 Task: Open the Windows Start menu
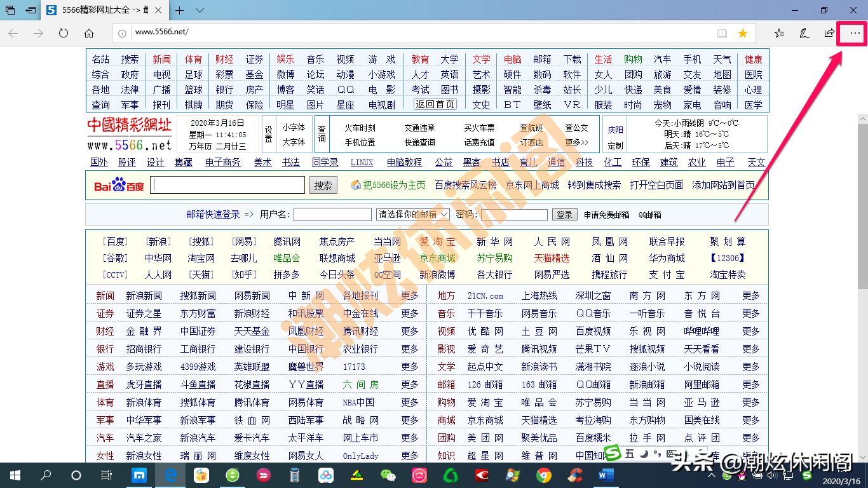point(15,475)
